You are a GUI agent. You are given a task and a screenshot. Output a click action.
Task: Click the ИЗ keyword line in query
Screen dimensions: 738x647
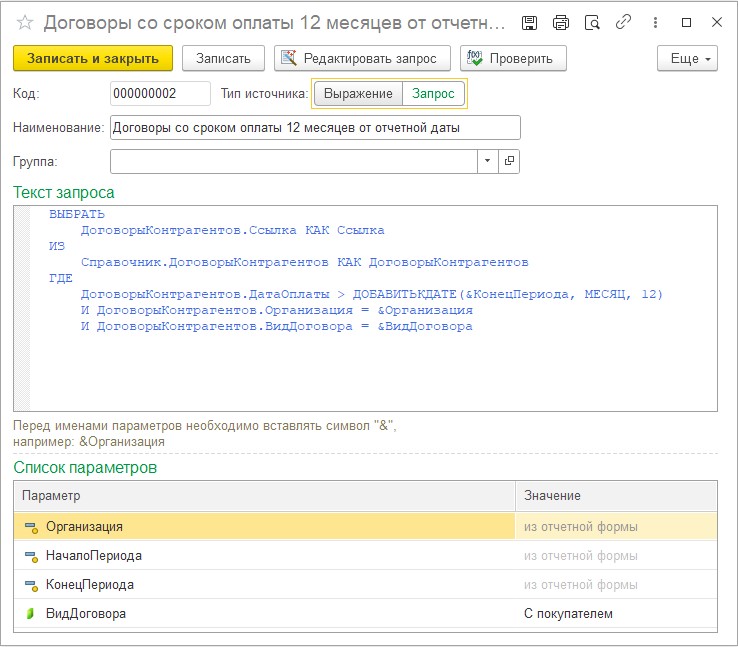tap(57, 246)
